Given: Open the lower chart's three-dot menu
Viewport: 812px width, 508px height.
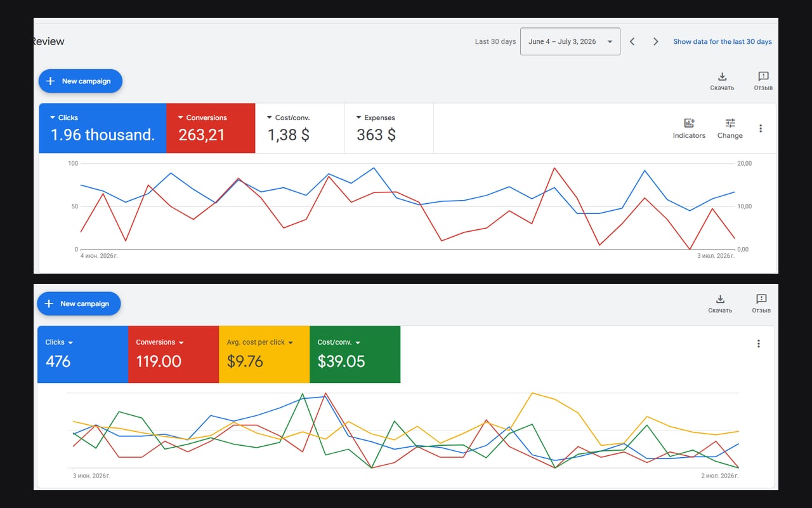Looking at the screenshot, I should [759, 344].
